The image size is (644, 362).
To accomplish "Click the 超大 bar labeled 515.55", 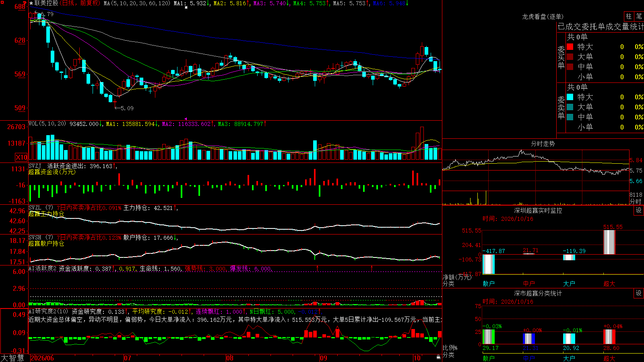I will coord(609,242).
